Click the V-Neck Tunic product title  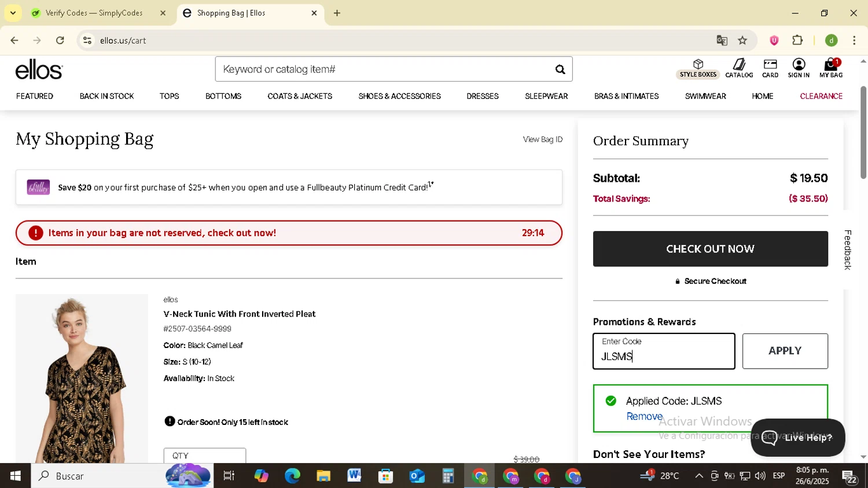pos(240,314)
